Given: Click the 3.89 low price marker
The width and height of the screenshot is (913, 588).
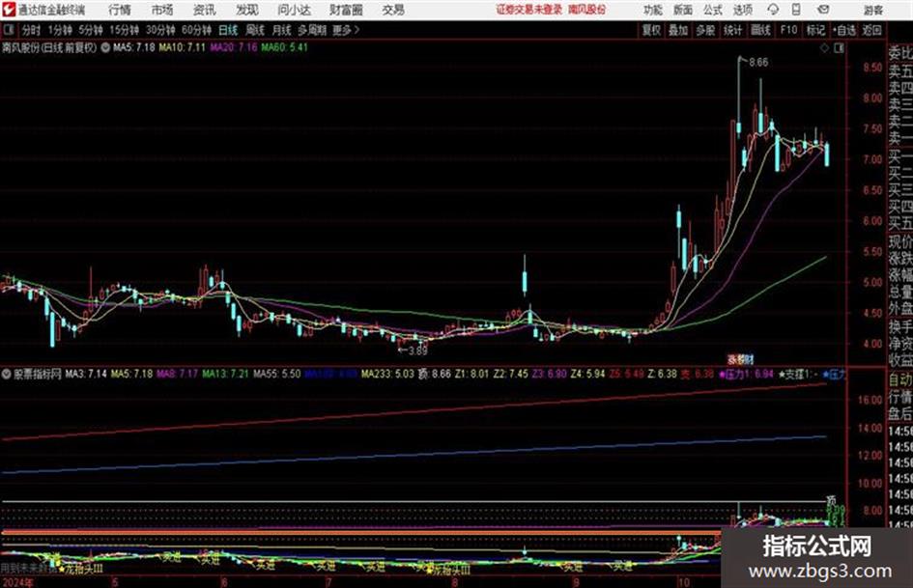Looking at the screenshot, I should (x=418, y=351).
